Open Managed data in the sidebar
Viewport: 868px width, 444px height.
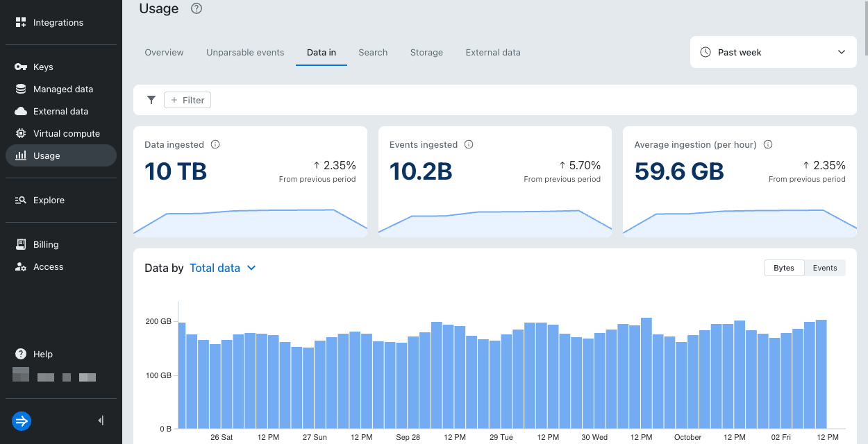click(61, 89)
